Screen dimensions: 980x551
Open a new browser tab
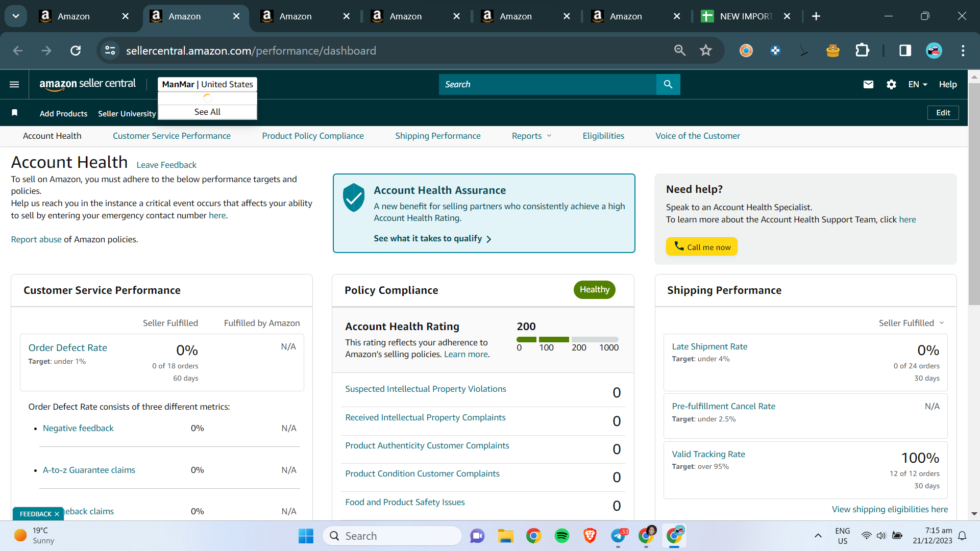pos(816,16)
